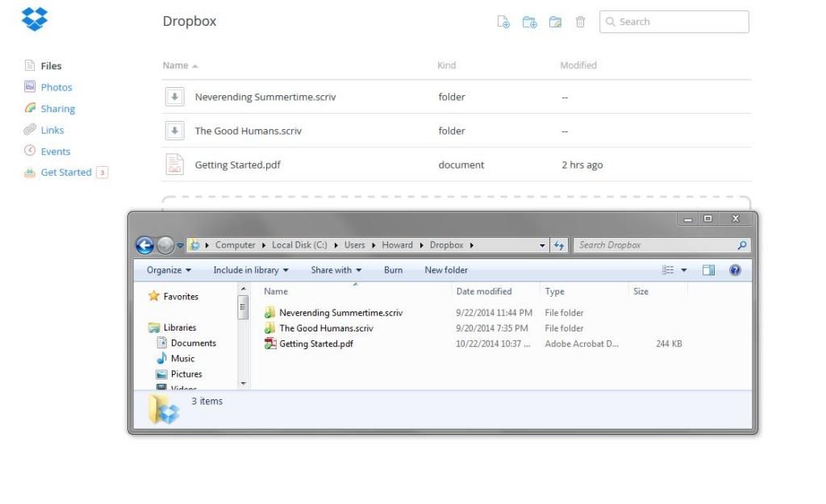Sort by Modified column on Dropbox web

578,65
